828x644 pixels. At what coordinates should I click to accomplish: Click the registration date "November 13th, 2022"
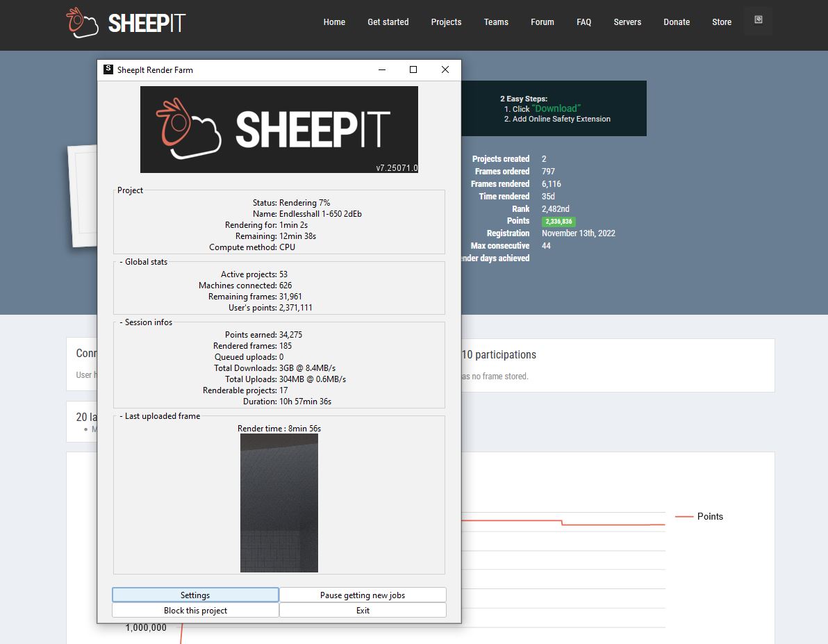coord(578,233)
